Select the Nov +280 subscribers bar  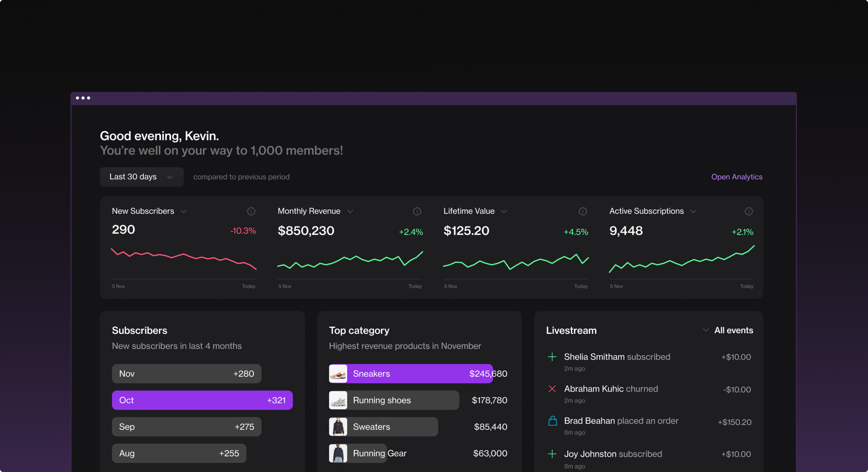[187, 374]
